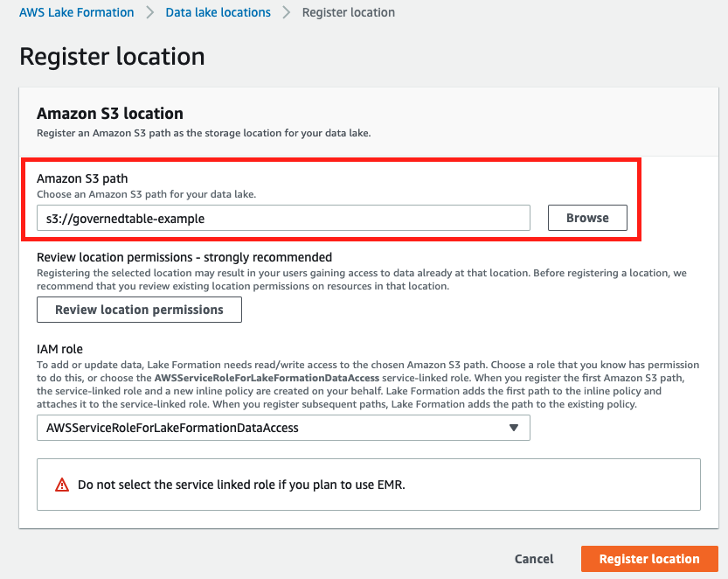
Task: Click the Register location breadcrumb text
Action: pos(348,12)
